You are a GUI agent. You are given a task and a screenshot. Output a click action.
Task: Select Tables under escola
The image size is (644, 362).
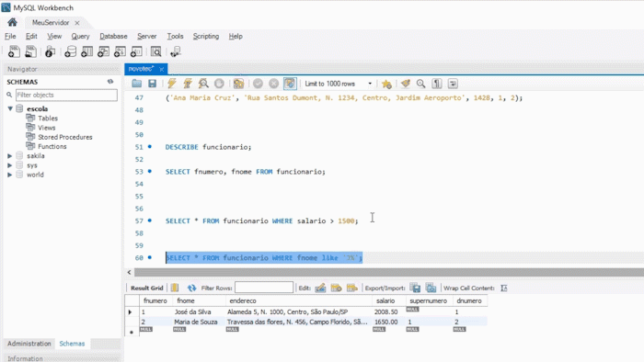coord(48,119)
